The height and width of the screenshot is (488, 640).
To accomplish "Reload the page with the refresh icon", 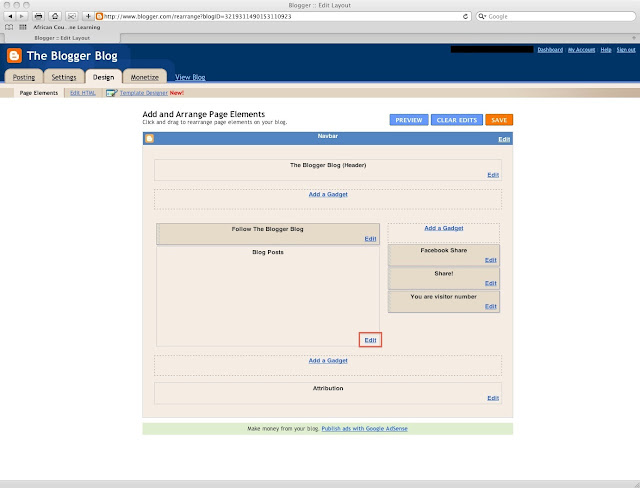I will point(465,16).
